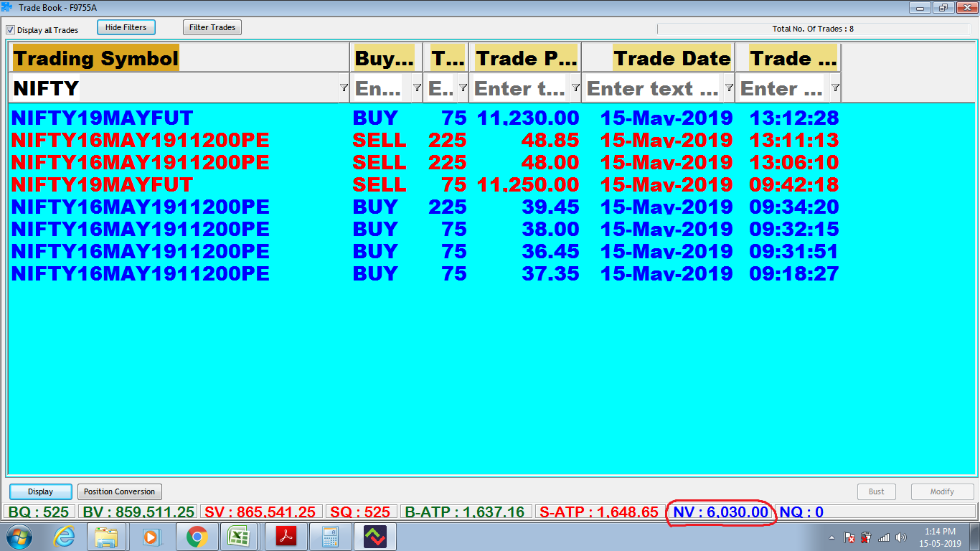Switch to trading terminal taskbar icon
The image size is (980, 551).
(x=374, y=537)
